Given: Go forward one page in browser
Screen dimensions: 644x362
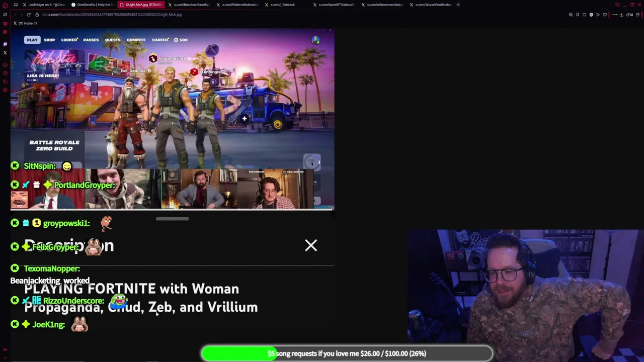Looking at the screenshot, I should click(x=21, y=15).
